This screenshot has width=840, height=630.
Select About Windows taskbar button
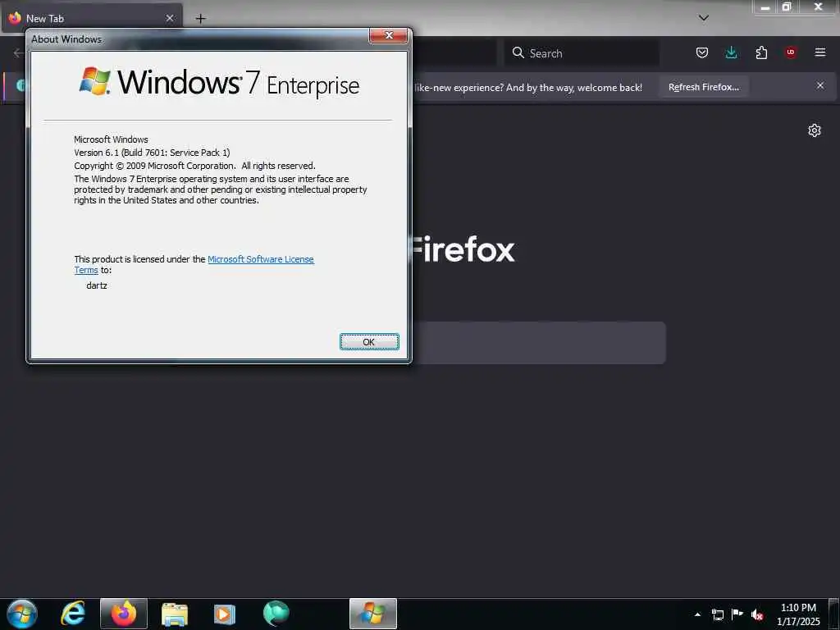pos(373,614)
